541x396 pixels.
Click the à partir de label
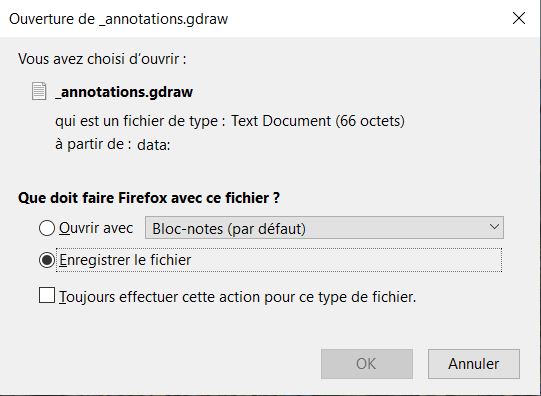[x=93, y=144]
